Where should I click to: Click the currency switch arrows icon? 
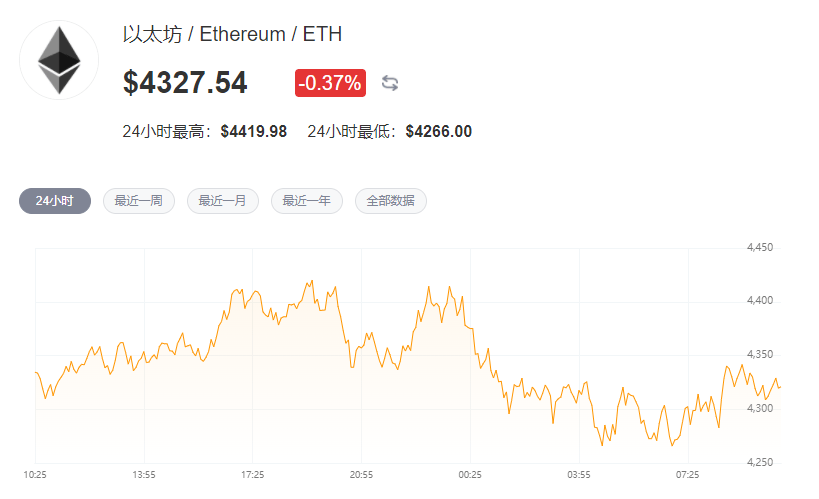pyautogui.click(x=390, y=83)
